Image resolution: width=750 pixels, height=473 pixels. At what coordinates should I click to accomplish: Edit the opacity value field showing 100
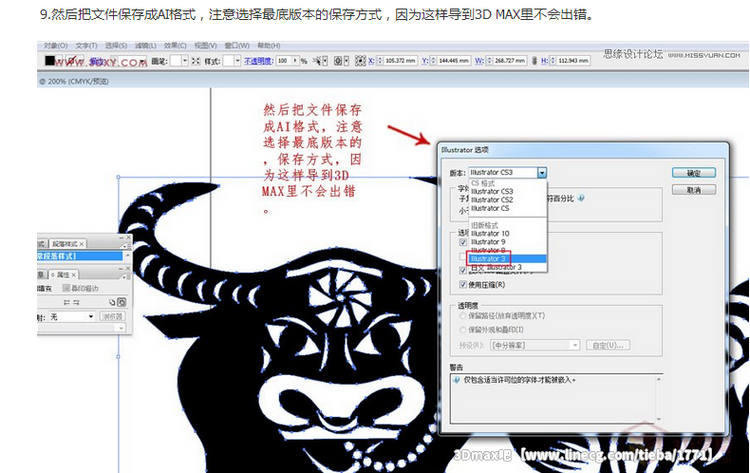tap(284, 61)
